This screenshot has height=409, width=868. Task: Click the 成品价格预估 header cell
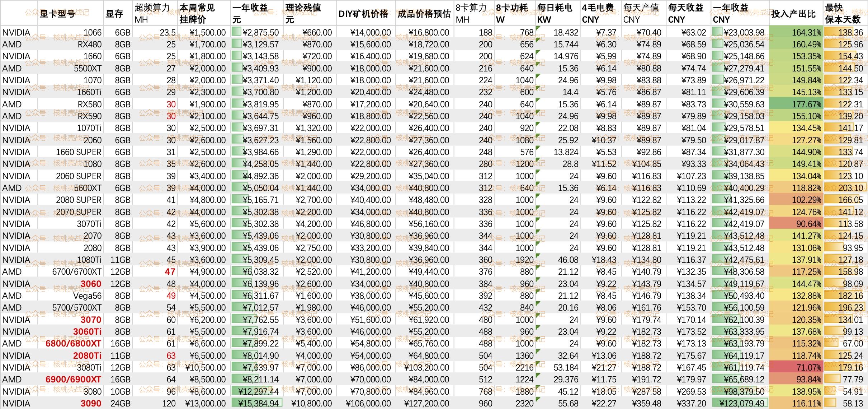point(424,14)
